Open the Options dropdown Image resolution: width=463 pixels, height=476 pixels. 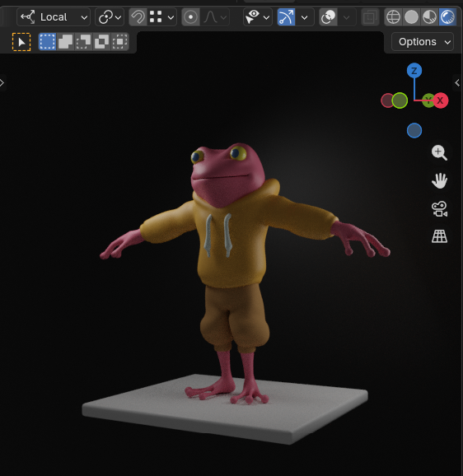coord(423,42)
